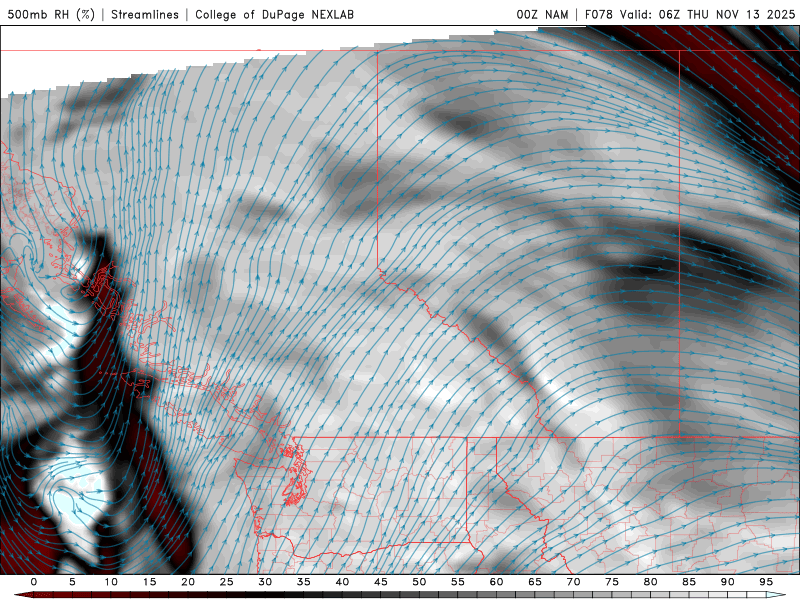Viewport: 800px width, 600px height.
Task: Click the color scale label "50"
Action: click(x=419, y=582)
